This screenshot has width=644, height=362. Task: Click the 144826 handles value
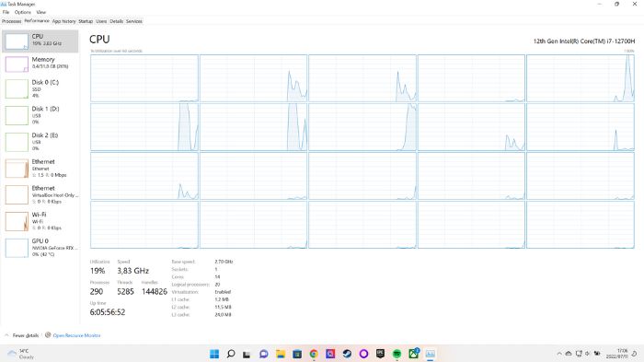coord(155,292)
